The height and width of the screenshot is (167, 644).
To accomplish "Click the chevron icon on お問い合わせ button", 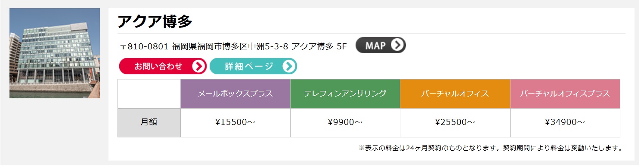I will click(198, 66).
